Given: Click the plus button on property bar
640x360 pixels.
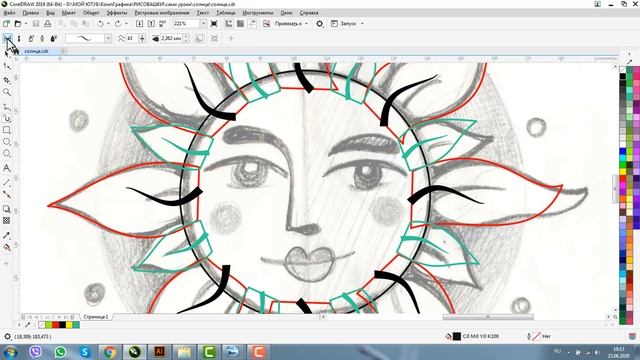Looking at the screenshot, I should pyautogui.click(x=231, y=38).
